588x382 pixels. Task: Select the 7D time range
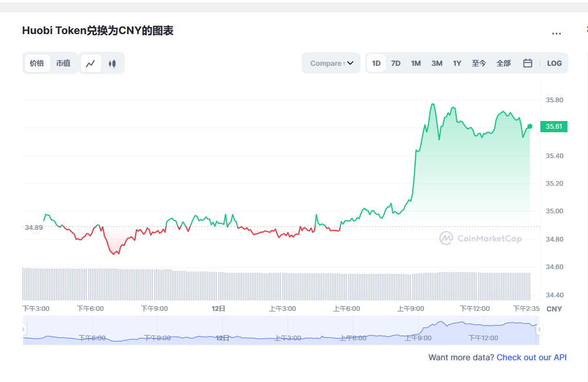click(396, 63)
